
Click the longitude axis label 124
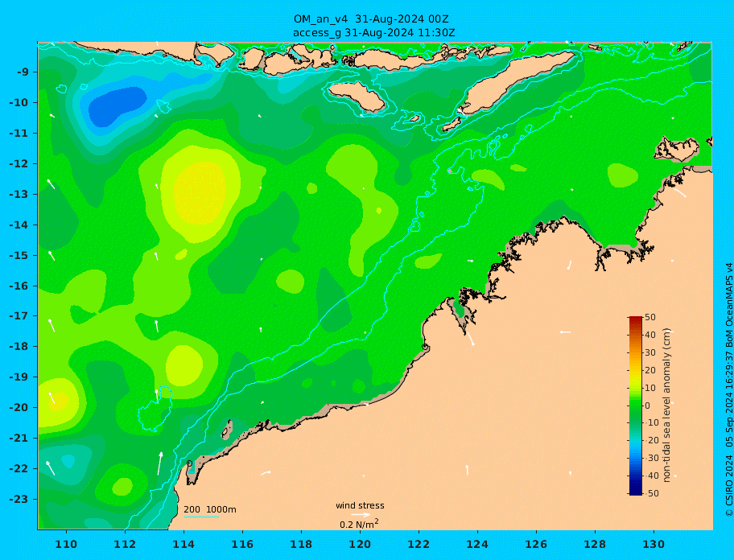pos(477,545)
